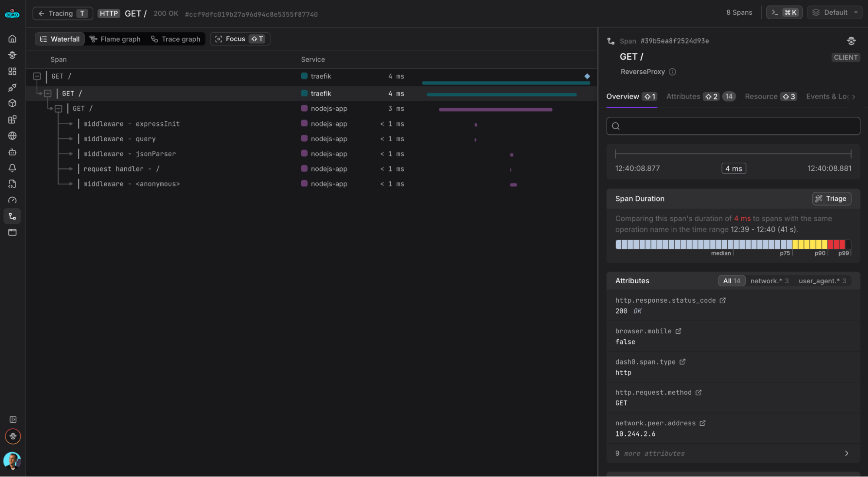Open the Overview tab

631,96
